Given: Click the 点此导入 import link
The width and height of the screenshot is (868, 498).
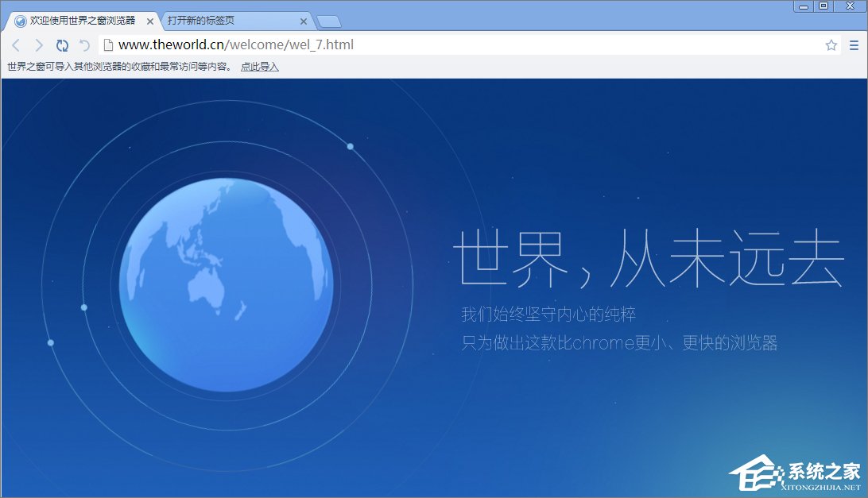Looking at the screenshot, I should pyautogui.click(x=258, y=66).
